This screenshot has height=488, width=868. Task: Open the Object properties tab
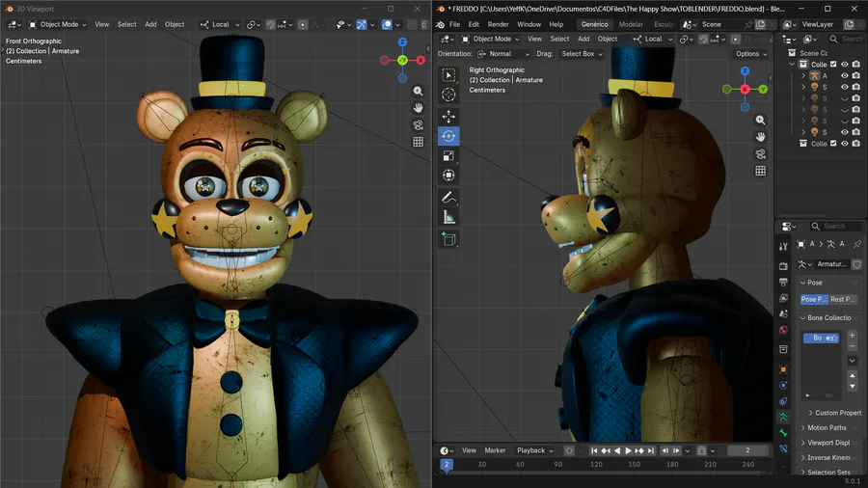[x=783, y=369]
